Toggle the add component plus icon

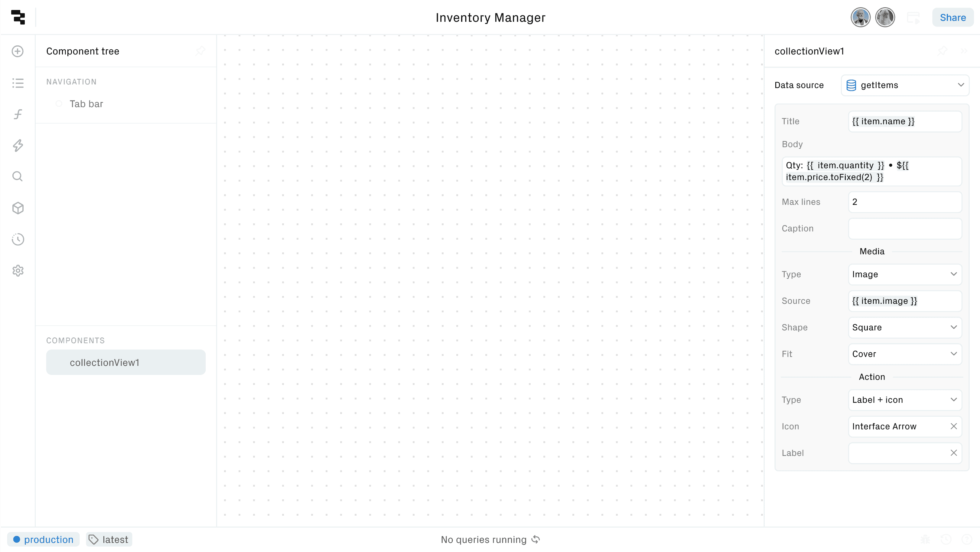pos(18,51)
